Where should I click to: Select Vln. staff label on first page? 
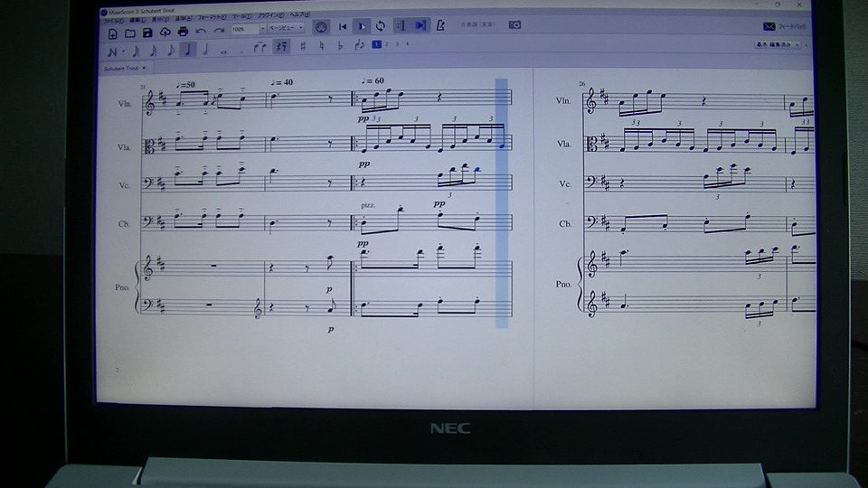125,103
